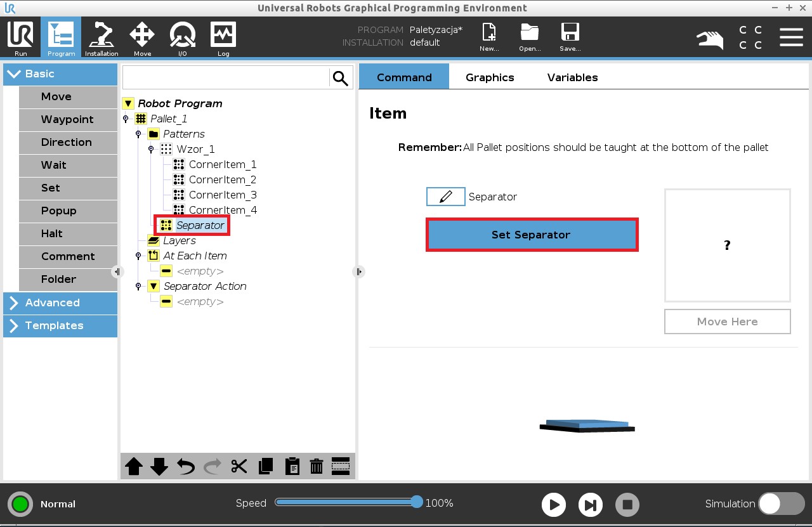Save the program with floppy icon
Viewport: 812px width, 527px height.
tap(570, 37)
